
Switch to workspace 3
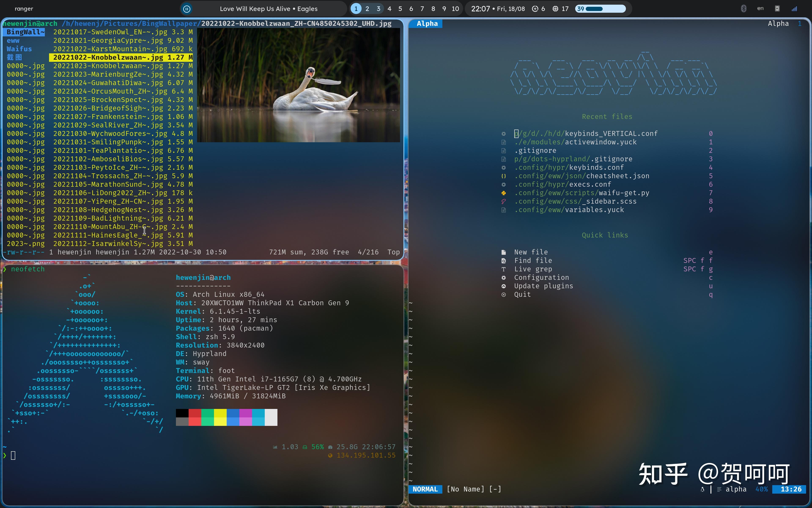coord(379,9)
